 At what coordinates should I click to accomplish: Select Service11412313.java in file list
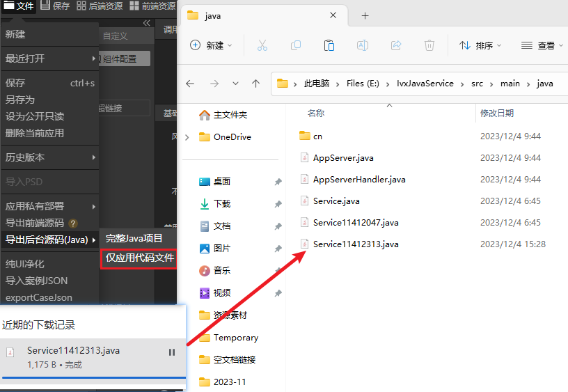tap(349, 244)
